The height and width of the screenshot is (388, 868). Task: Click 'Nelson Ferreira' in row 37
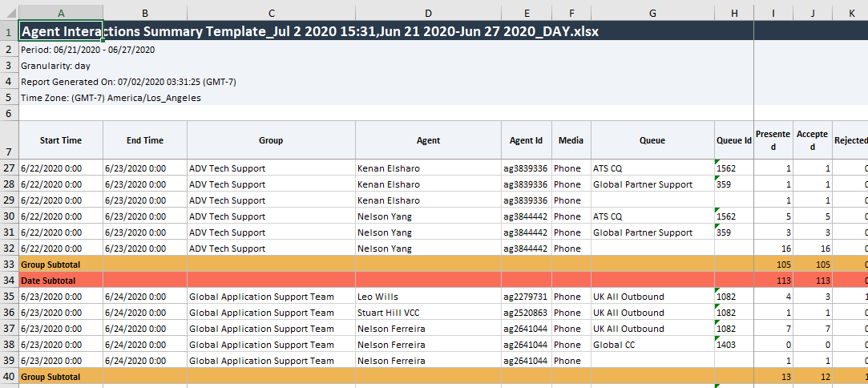429,328
